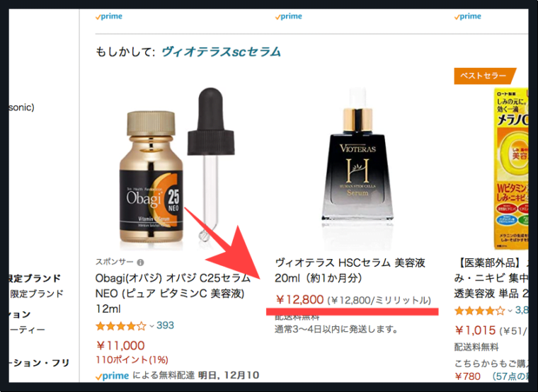The height and width of the screenshot is (392, 538).
Task: Click the Obagi four-star rating icon
Action: [121, 325]
